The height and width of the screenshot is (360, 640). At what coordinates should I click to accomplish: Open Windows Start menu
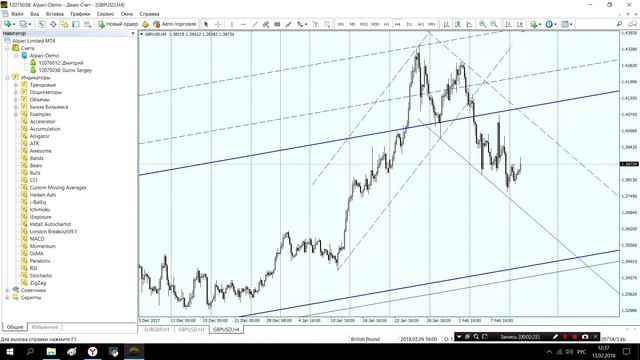tap(9, 351)
